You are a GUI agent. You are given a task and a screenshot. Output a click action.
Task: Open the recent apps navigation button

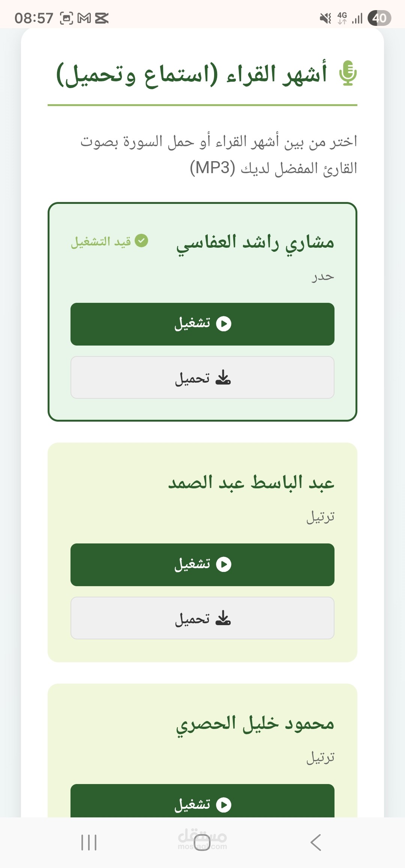click(x=89, y=843)
